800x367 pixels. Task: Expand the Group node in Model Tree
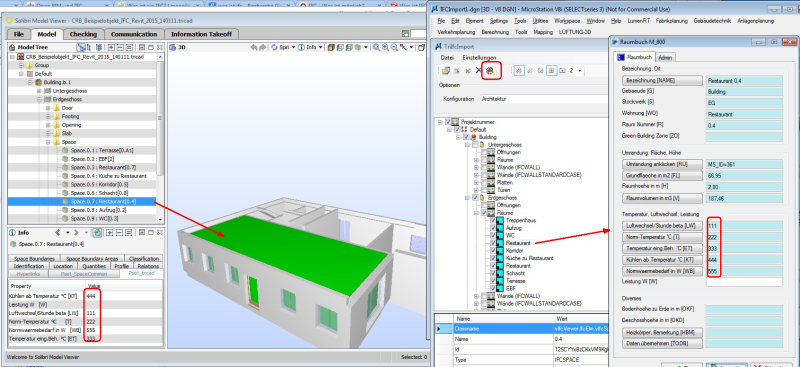(21, 65)
